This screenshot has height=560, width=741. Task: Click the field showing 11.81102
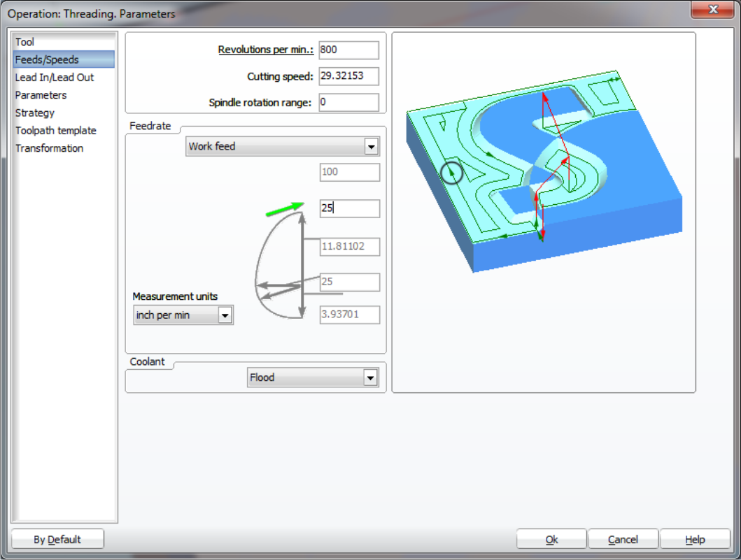pos(350,247)
